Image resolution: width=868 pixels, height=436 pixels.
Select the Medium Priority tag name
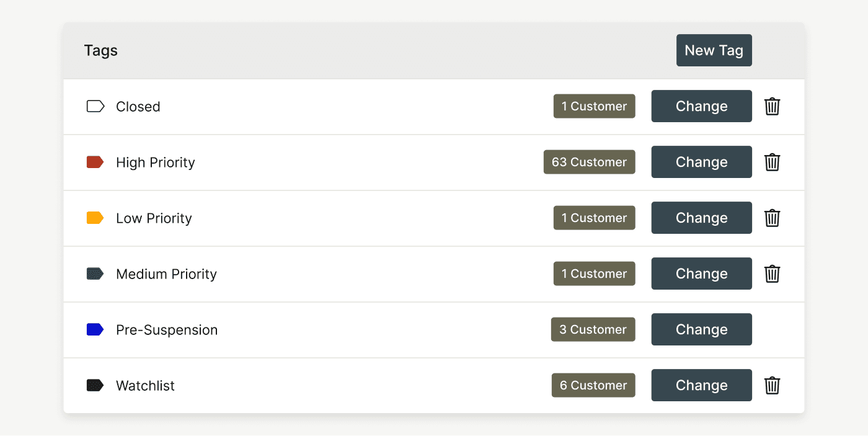point(166,274)
